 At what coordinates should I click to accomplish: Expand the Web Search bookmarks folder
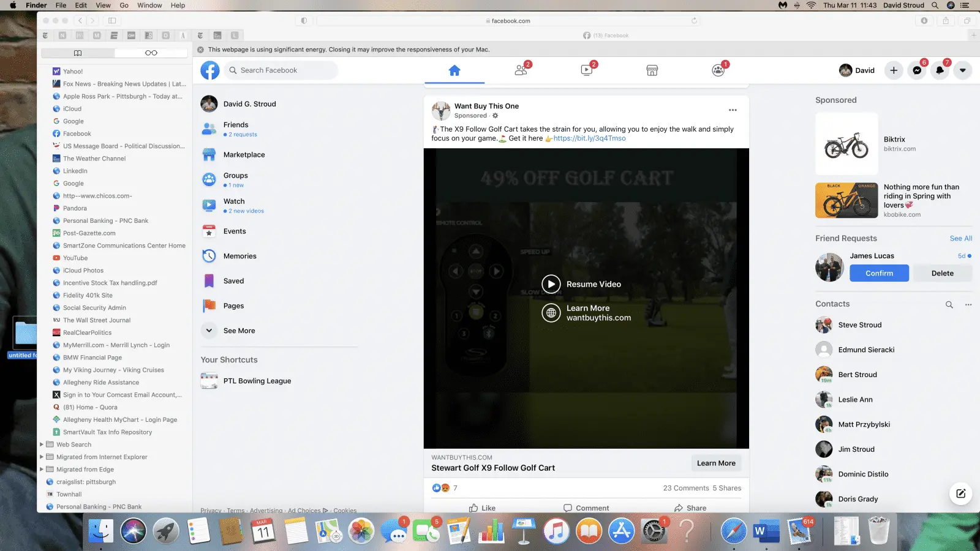[x=42, y=444]
